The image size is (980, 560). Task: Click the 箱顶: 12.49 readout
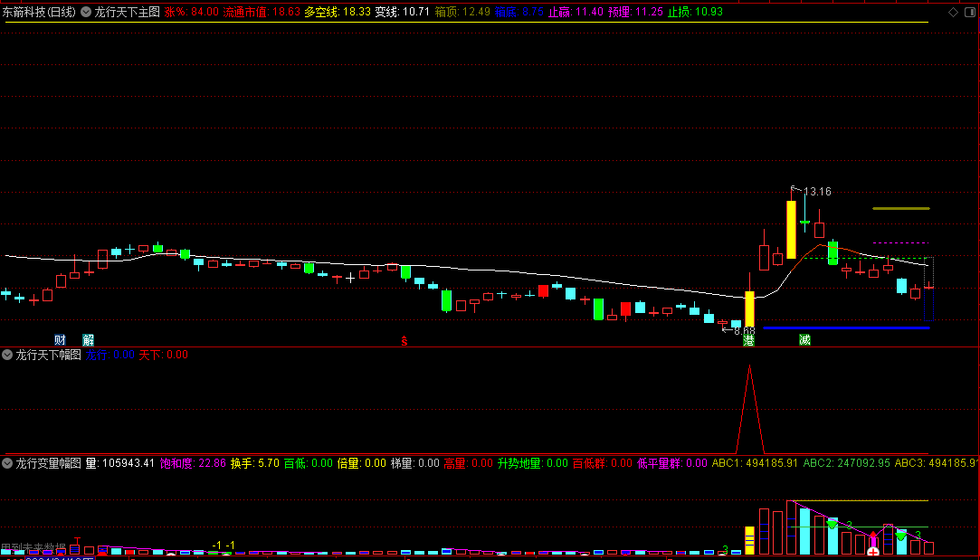[x=462, y=12]
